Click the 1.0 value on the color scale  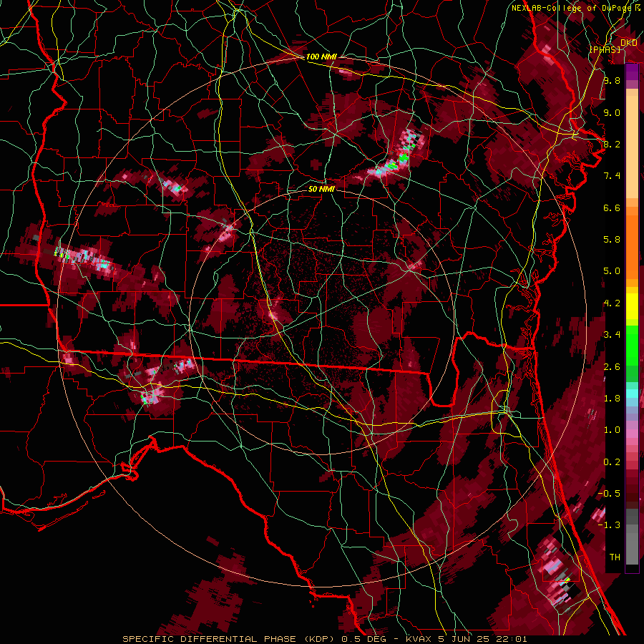[x=612, y=430]
